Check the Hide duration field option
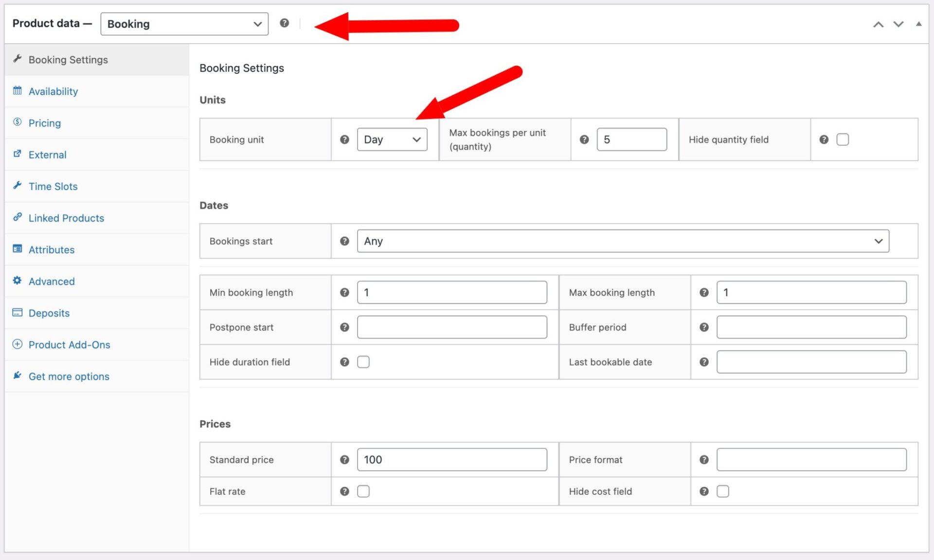Image resolution: width=934 pixels, height=560 pixels. pyautogui.click(x=363, y=362)
